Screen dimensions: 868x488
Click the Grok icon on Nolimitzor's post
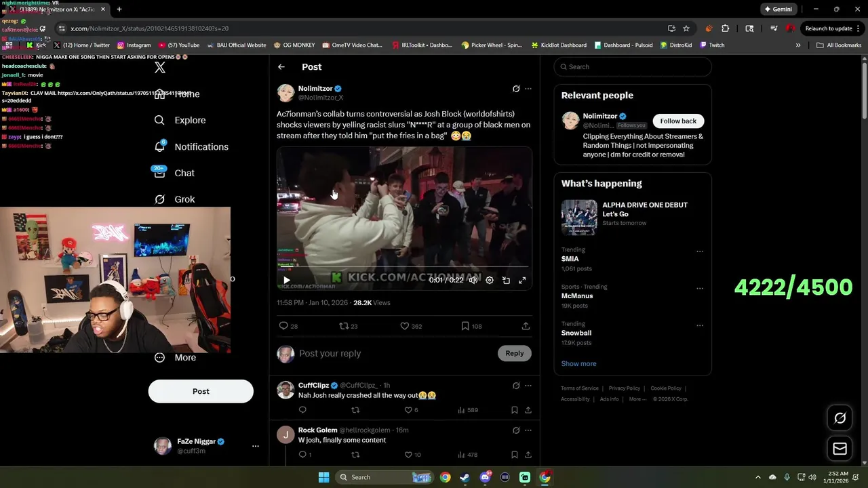pyautogui.click(x=516, y=89)
